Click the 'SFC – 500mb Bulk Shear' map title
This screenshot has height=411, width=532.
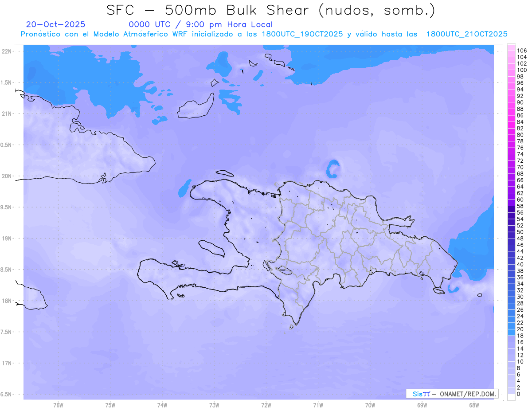point(211,10)
